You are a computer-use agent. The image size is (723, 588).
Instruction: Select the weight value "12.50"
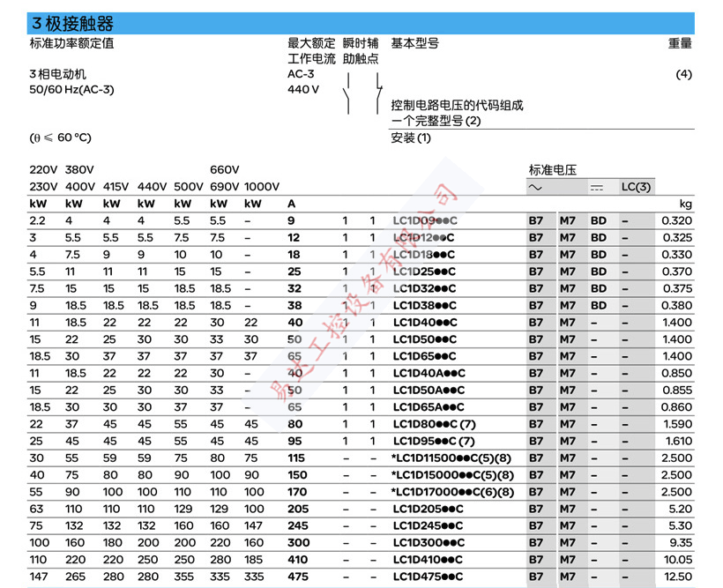[678, 577]
